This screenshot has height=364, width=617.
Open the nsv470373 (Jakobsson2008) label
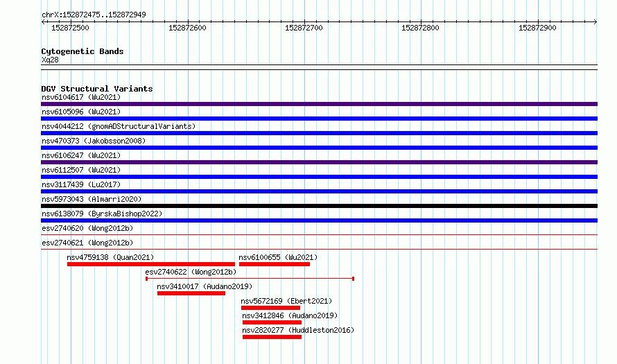pyautogui.click(x=94, y=141)
